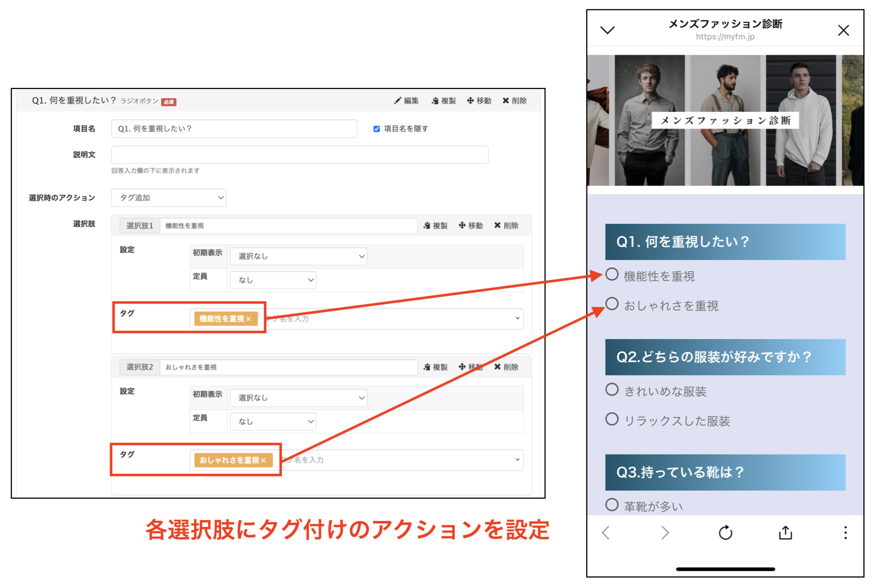Open the 定員 dropdown for 選択肢2
The height and width of the screenshot is (588, 875).
(x=273, y=421)
